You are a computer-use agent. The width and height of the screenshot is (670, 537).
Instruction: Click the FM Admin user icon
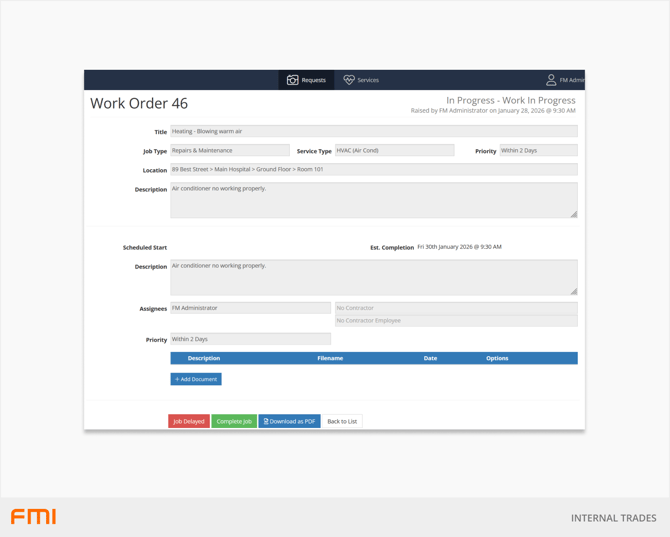[x=551, y=80]
